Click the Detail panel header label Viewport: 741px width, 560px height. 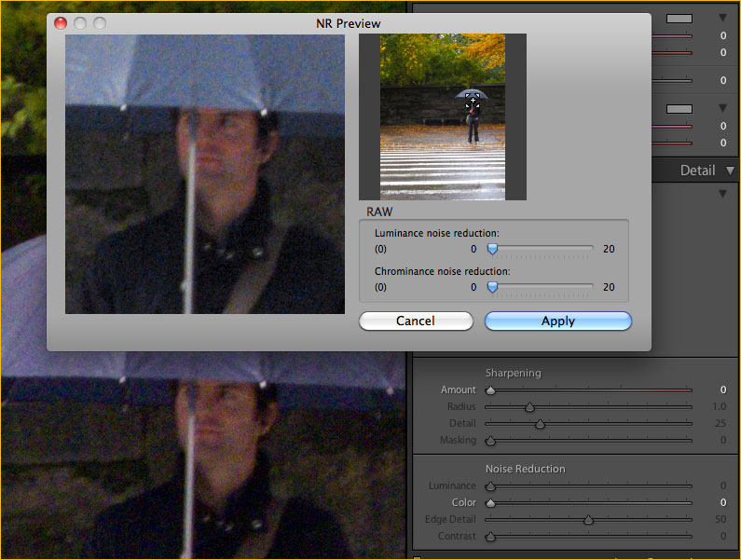(x=697, y=171)
